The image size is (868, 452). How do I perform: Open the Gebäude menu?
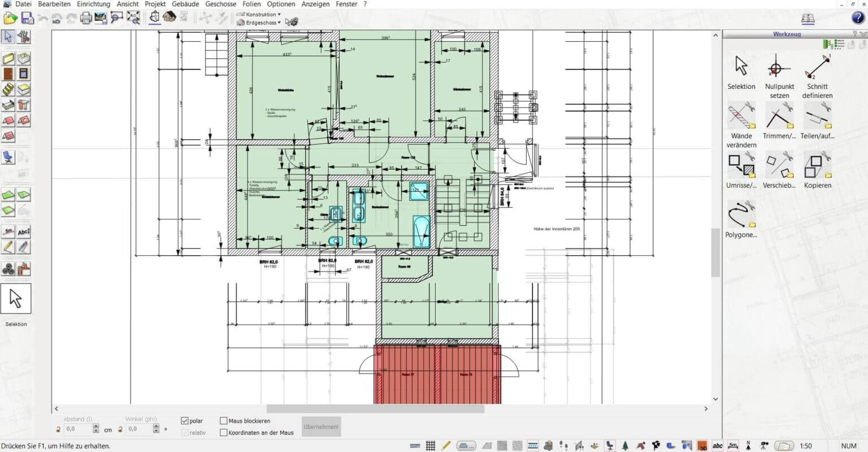pos(185,4)
